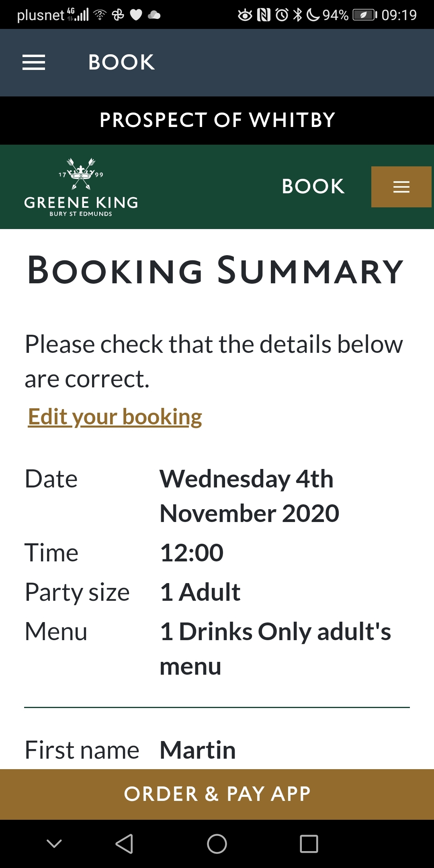
Task: Select BOOK in green navigation bar
Action: click(313, 186)
